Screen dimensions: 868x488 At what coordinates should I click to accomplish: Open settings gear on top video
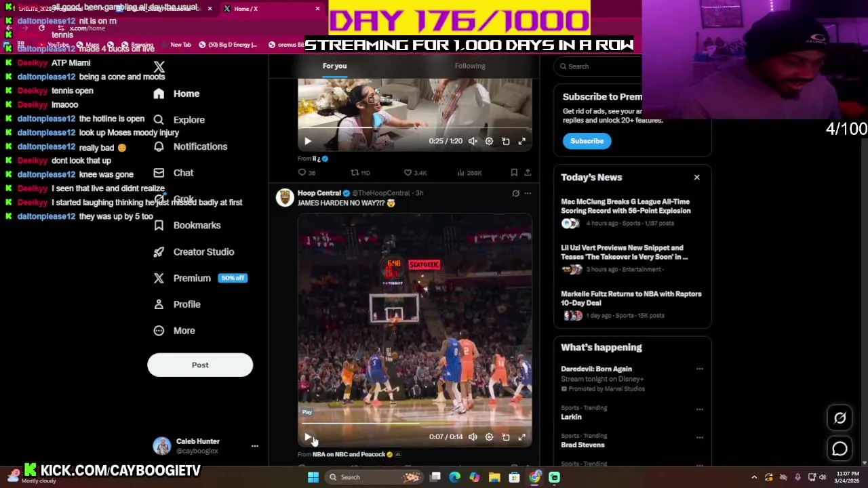tap(489, 141)
